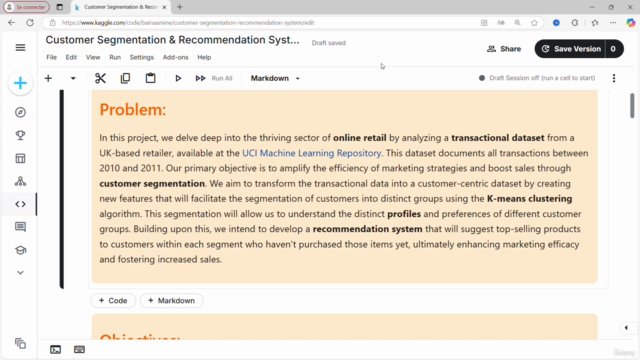Open browser zoom magnifier icon
This screenshot has height=360, width=640.
pyautogui.click(x=517, y=23)
